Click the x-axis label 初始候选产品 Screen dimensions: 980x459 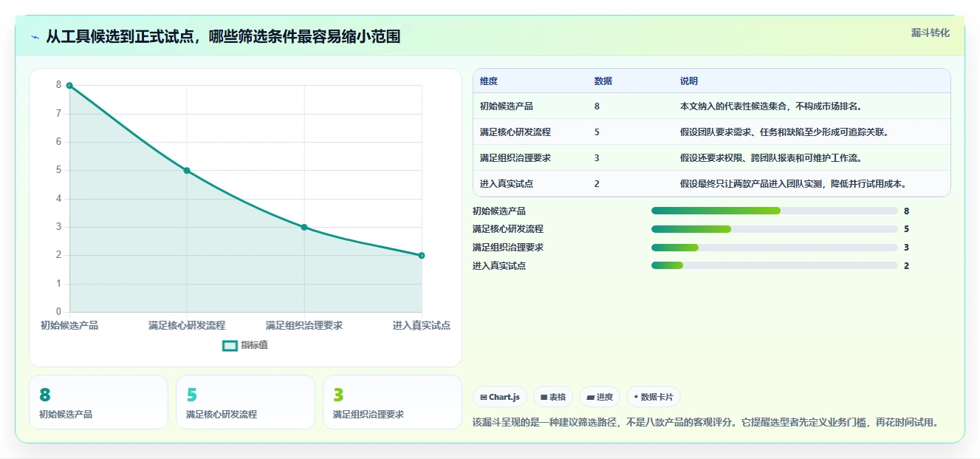point(69,325)
